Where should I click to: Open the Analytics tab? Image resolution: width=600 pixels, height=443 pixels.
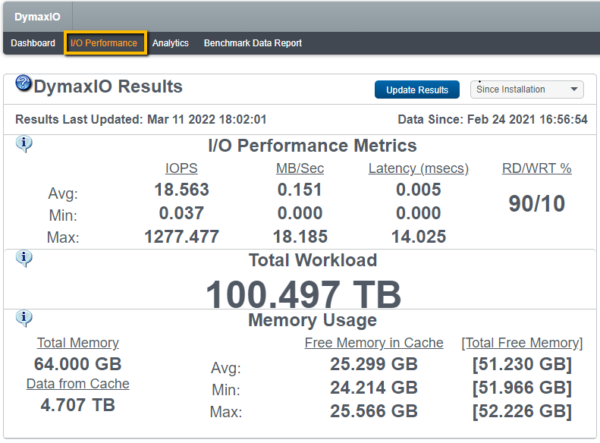(170, 43)
